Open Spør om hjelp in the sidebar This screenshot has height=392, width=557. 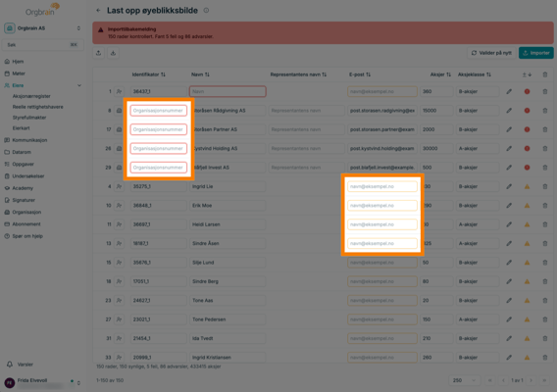(x=27, y=236)
